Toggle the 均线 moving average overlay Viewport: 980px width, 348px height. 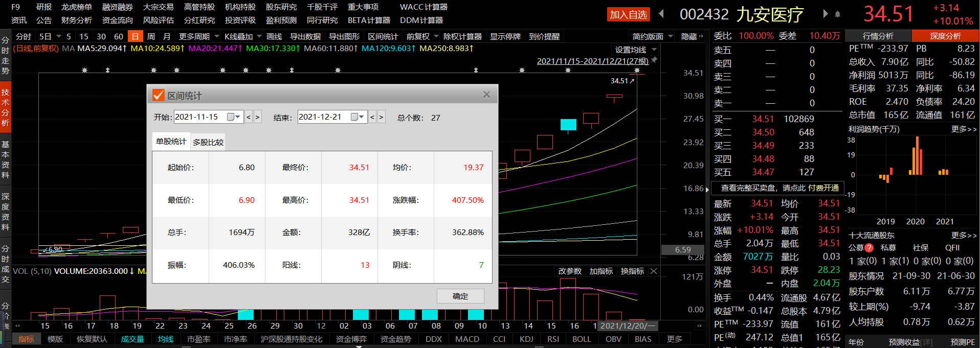pos(165,339)
